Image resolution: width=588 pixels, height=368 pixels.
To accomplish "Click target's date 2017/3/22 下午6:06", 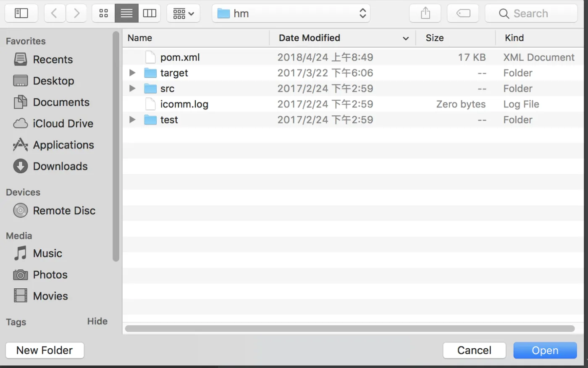I will [325, 73].
